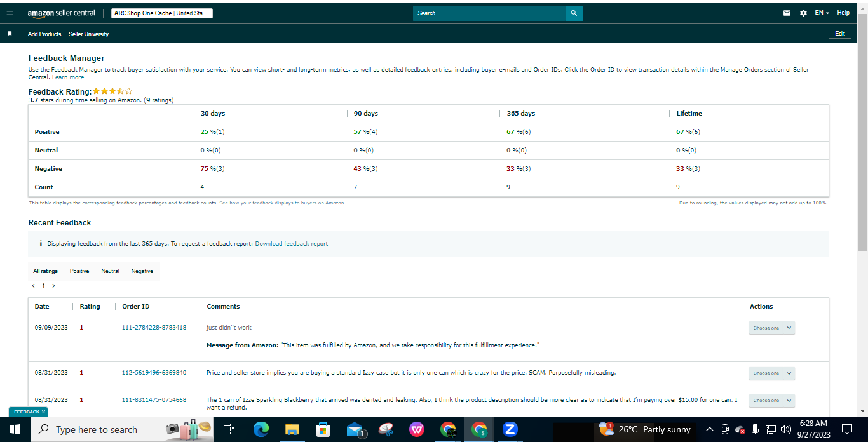Open File Explorer from the taskbar
This screenshot has height=442, width=868.
tap(292, 429)
